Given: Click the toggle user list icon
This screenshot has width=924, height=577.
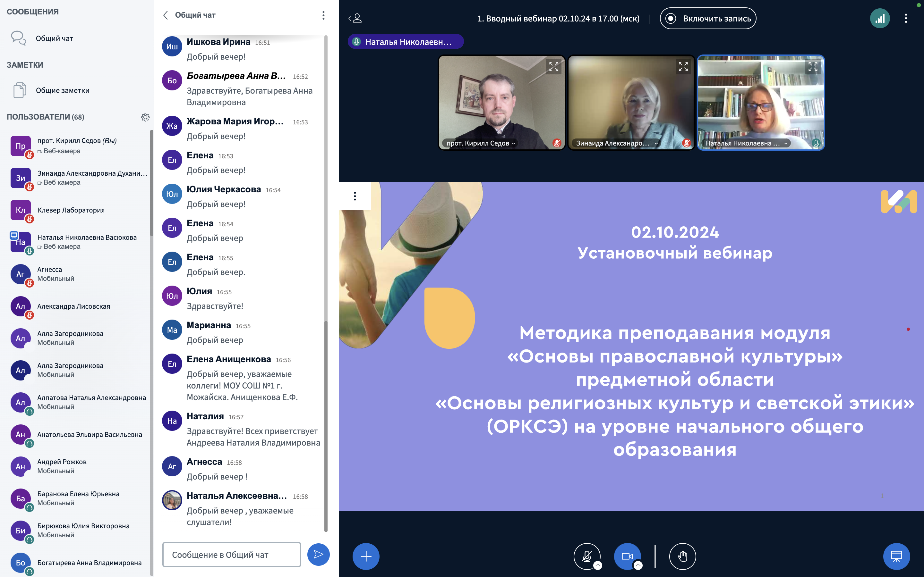Looking at the screenshot, I should pyautogui.click(x=355, y=18).
